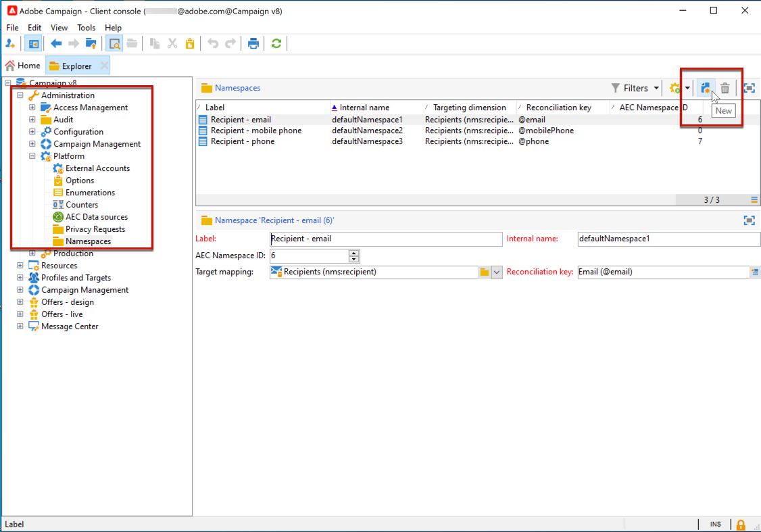Click the Reconciliation key field
The image size is (761, 532).
pos(664,272)
